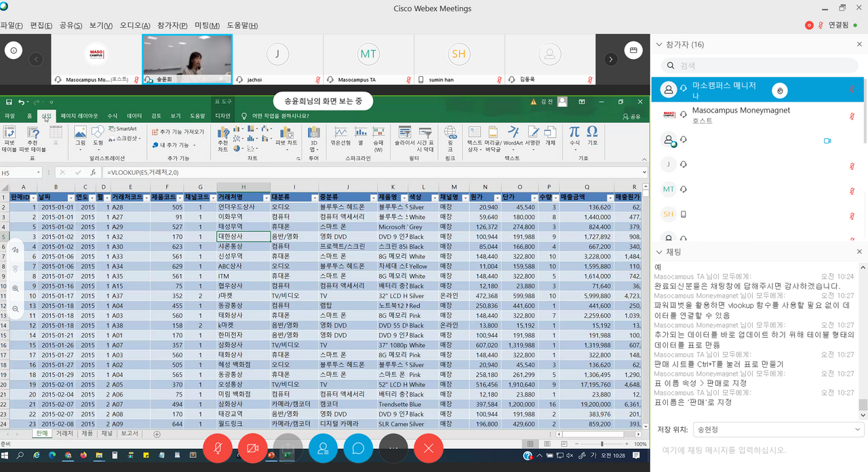Screen dimensions: 868x472
Task: Lower the raised hand next to 마소캠퍼스 매니저
Action: point(780,90)
